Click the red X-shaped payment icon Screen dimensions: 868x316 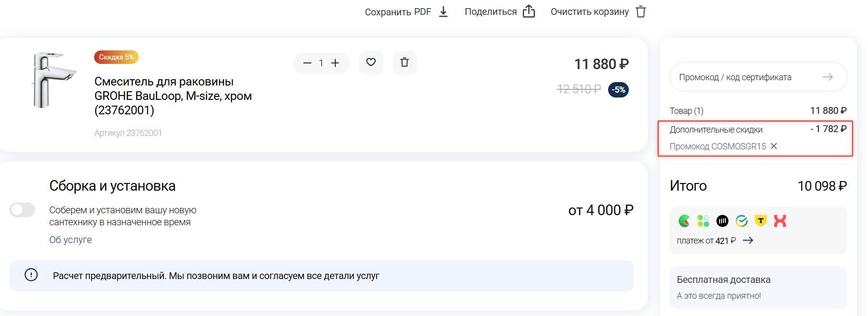(x=780, y=221)
